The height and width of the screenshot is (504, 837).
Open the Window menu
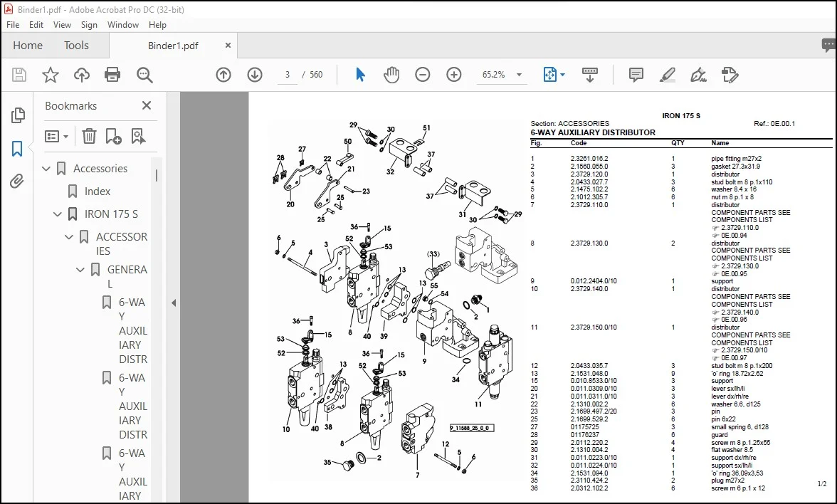coord(122,24)
